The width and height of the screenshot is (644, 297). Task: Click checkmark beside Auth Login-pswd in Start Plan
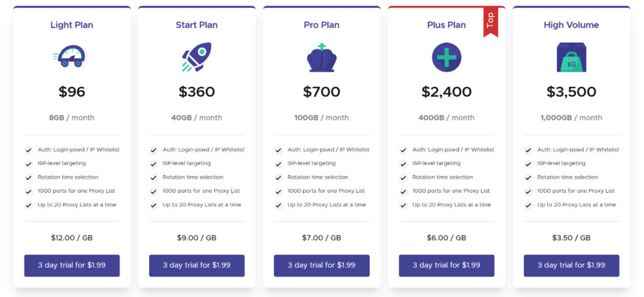(x=153, y=150)
